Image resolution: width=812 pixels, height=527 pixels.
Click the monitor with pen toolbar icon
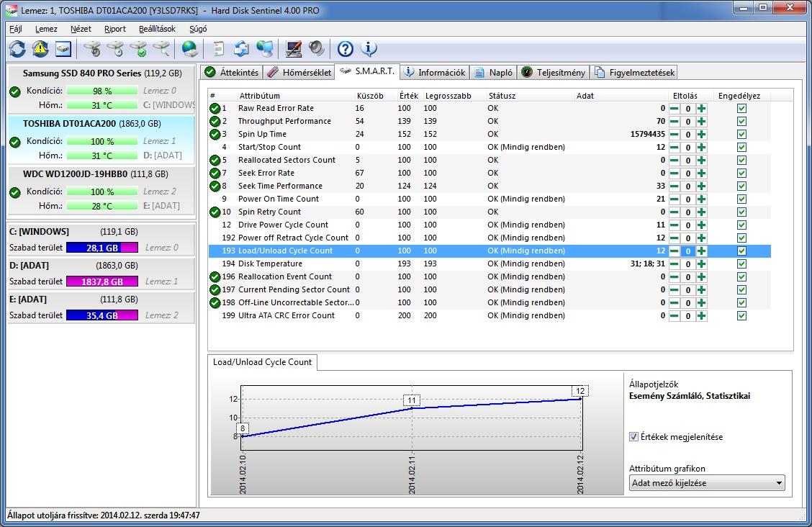click(x=294, y=49)
